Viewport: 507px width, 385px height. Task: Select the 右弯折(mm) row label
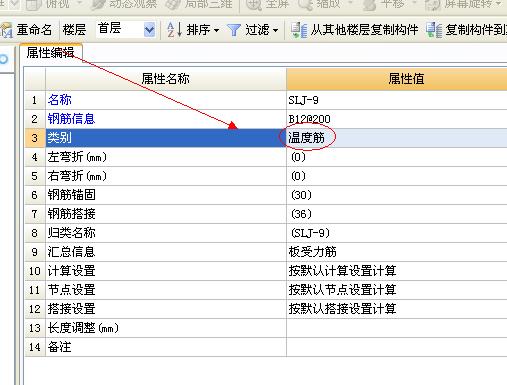[77, 176]
